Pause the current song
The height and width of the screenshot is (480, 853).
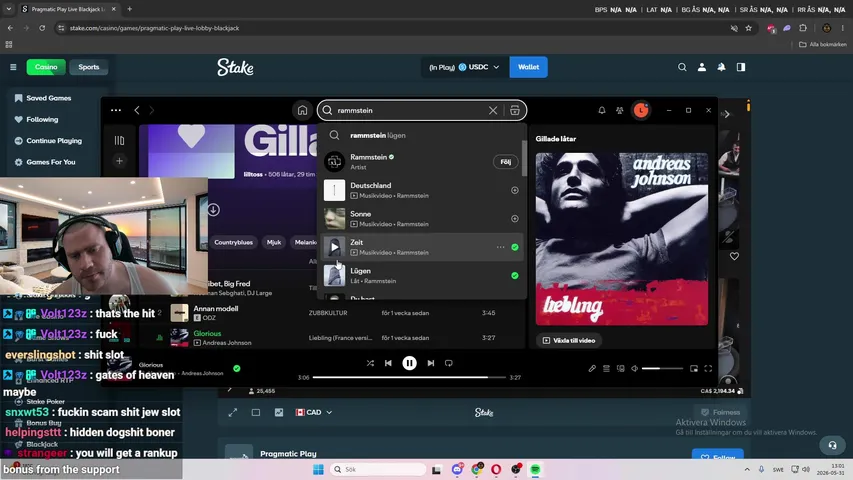[x=410, y=363]
